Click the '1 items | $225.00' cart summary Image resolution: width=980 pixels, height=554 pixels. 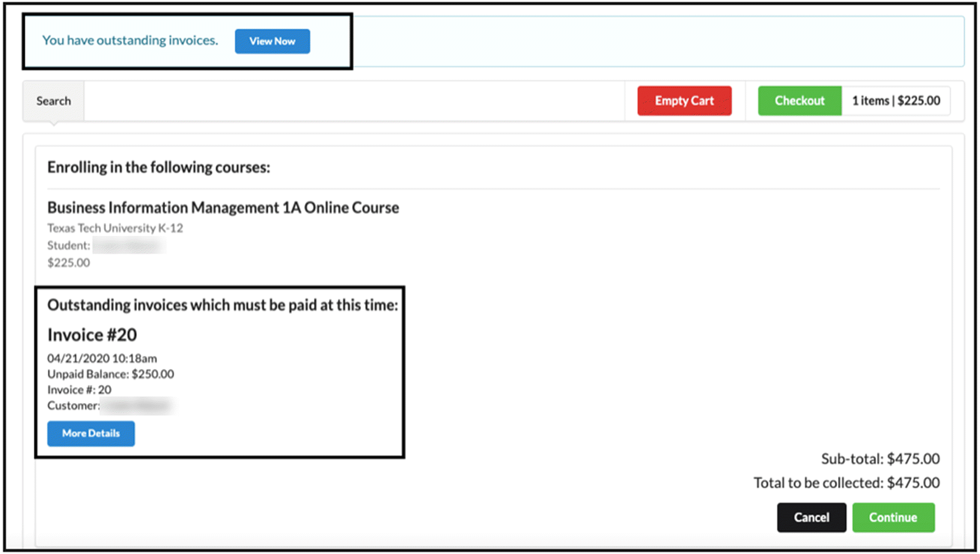tap(896, 101)
